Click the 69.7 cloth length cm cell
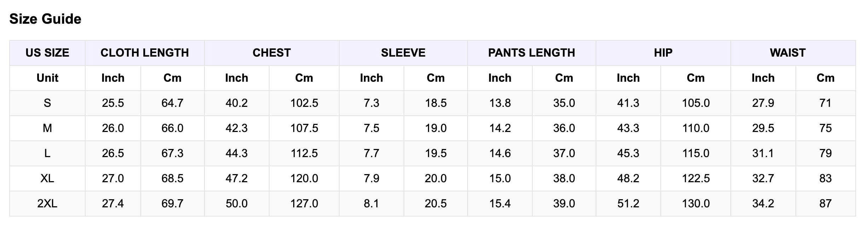Screen dimensions: 868x230 pos(173,203)
